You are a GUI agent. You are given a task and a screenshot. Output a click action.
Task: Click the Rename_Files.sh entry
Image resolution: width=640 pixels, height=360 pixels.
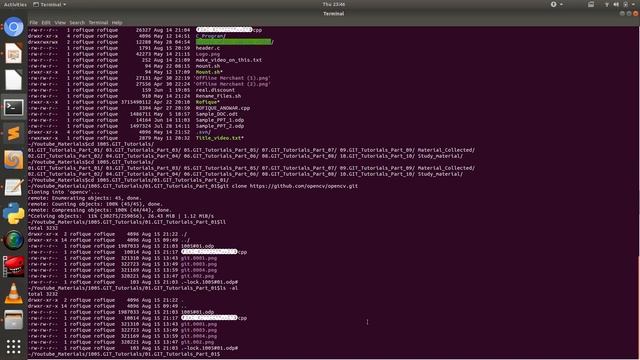click(x=218, y=96)
